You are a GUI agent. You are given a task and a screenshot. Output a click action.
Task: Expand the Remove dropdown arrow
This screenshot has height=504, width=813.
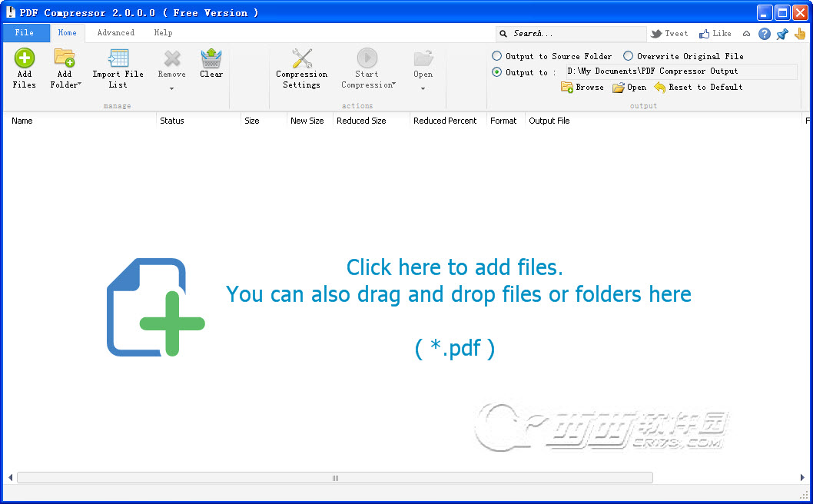[x=171, y=88]
